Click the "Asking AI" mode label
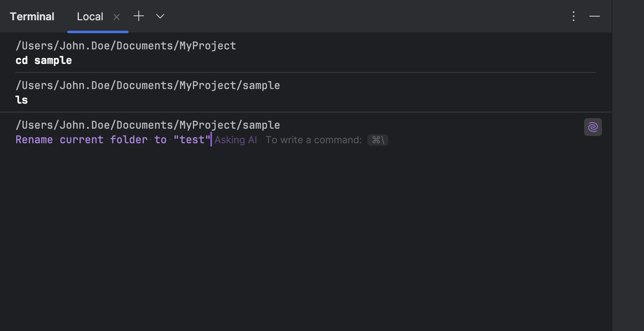The image size is (644, 331). click(x=235, y=140)
